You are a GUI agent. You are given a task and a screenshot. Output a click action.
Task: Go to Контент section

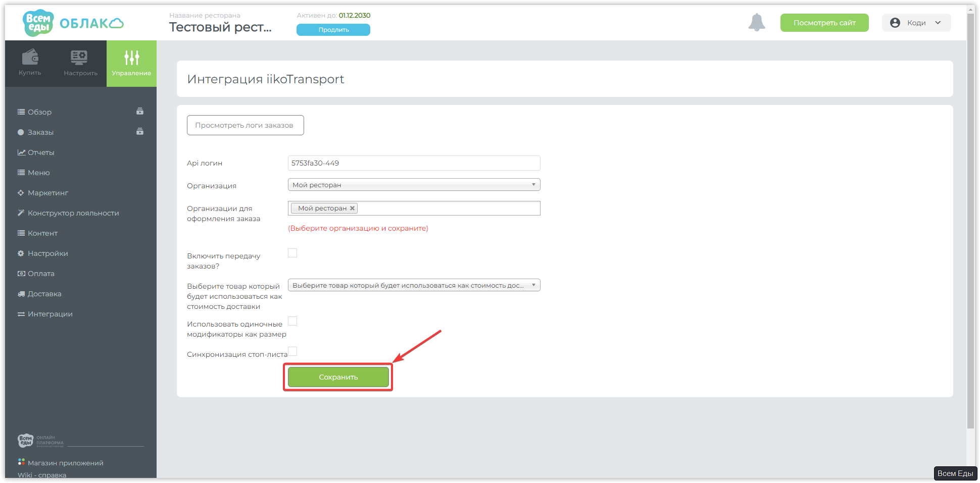42,233
